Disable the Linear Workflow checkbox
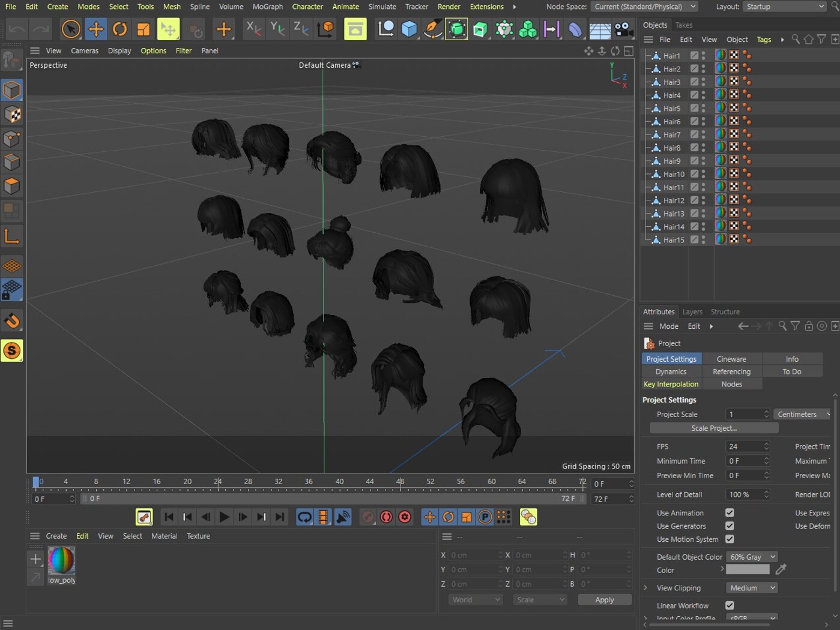The width and height of the screenshot is (840, 630). [x=730, y=605]
